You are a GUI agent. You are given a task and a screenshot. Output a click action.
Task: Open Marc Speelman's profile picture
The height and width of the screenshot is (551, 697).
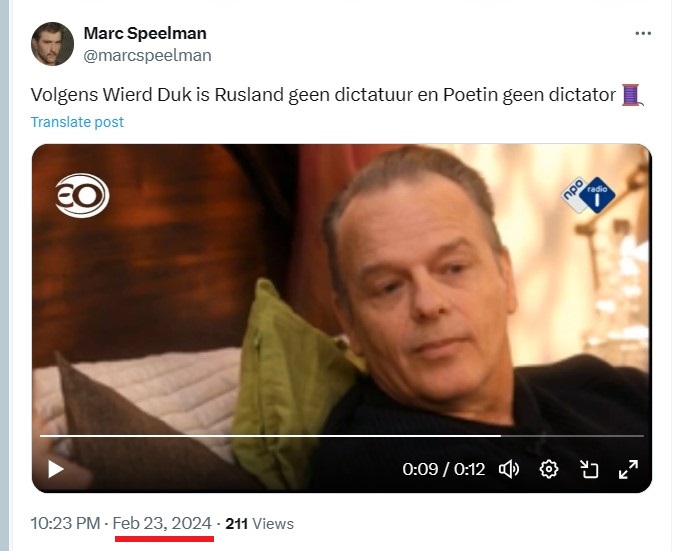[52, 44]
